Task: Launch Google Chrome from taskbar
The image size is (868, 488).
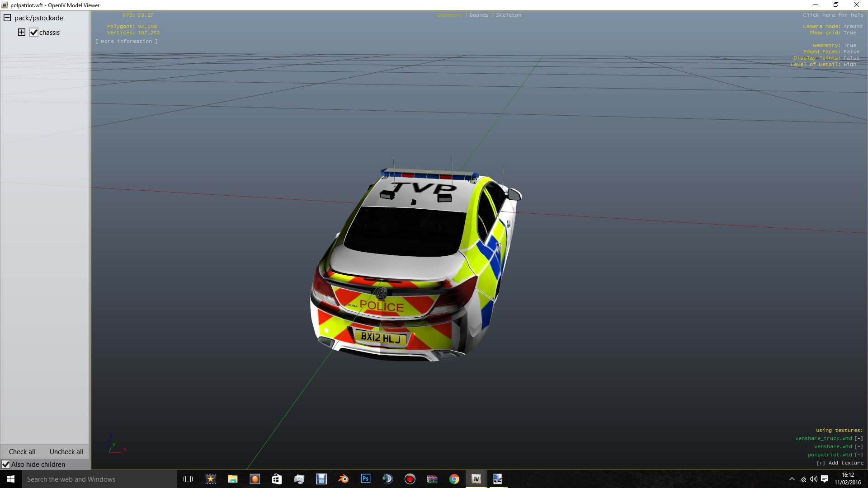Action: [x=454, y=479]
